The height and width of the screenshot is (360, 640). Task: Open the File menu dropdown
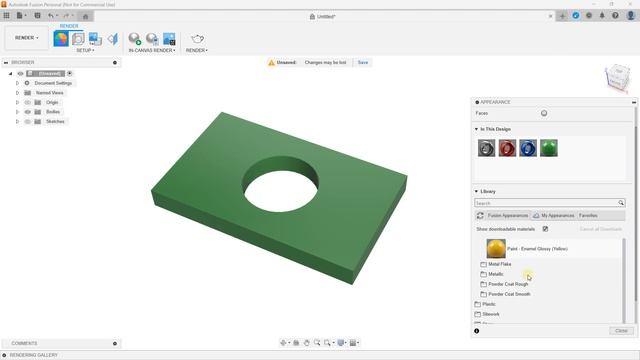tap(21, 16)
